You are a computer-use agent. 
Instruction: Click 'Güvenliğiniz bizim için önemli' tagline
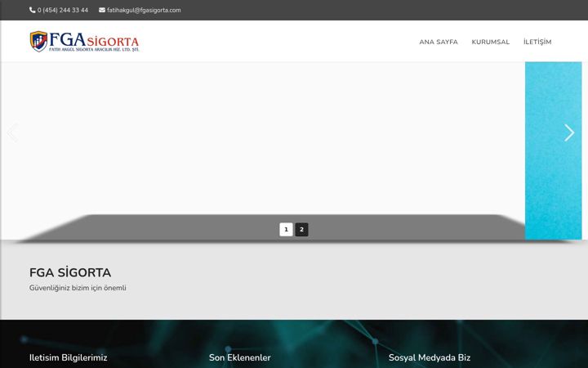[78, 288]
